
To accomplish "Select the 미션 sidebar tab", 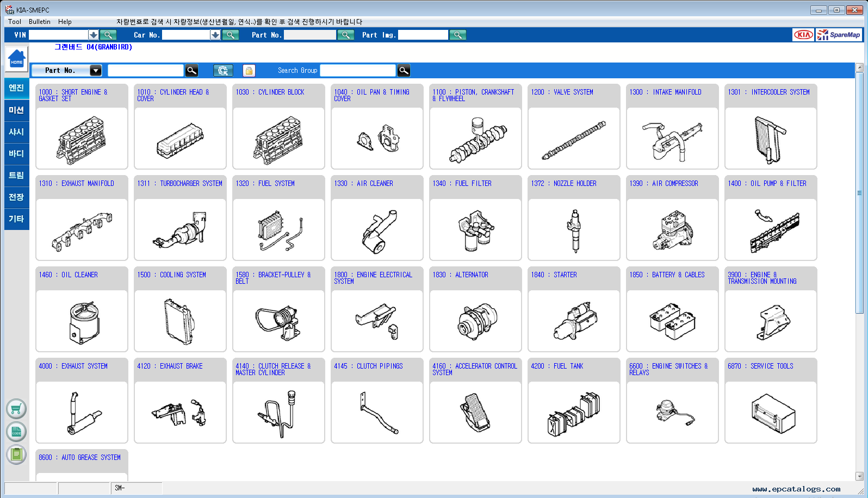I will (16, 110).
